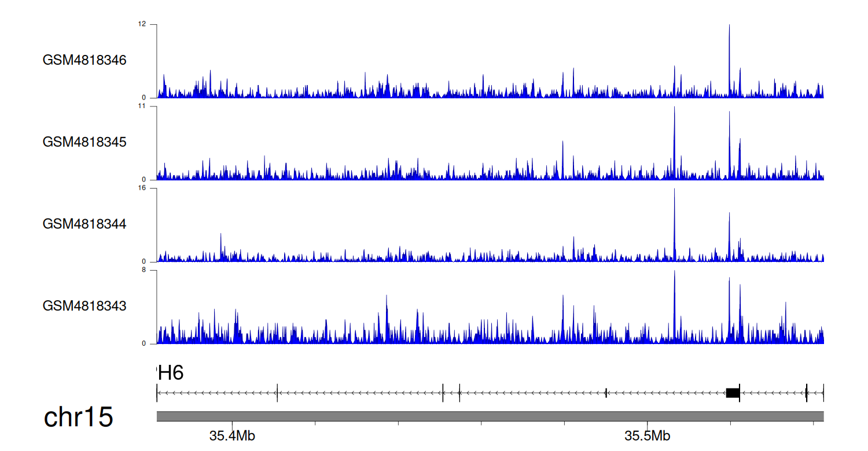
Task: Click the 35.4Mb axis position label
Action: click(232, 436)
